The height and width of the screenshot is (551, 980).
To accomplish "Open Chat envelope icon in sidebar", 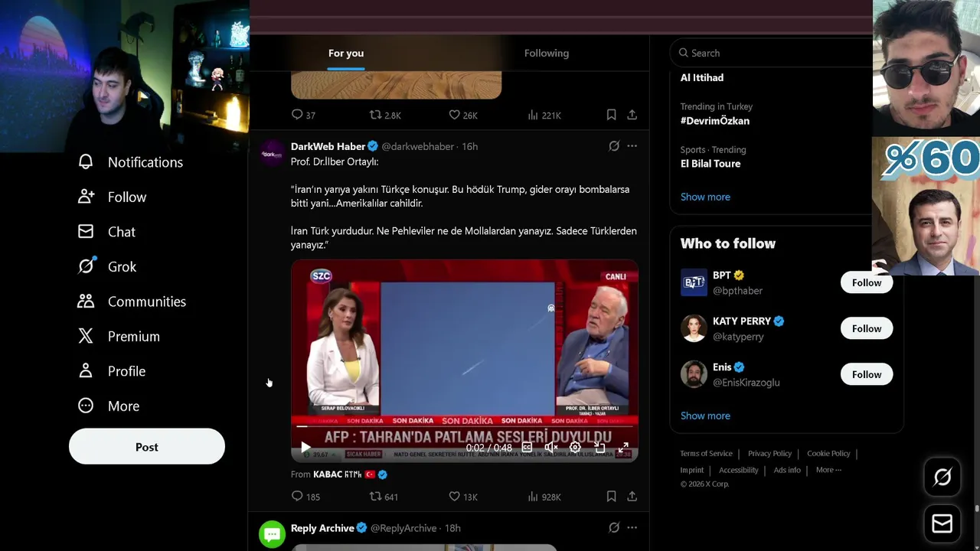I will 86,231.
